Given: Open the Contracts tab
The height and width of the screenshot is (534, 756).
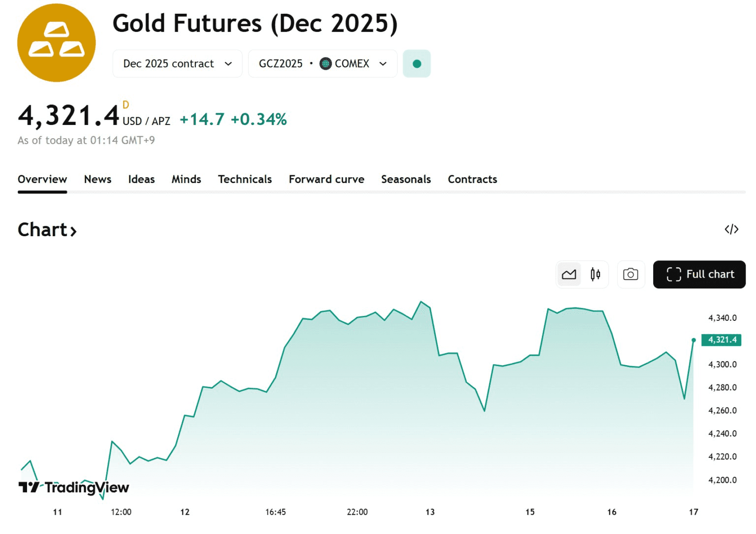Looking at the screenshot, I should pos(472,179).
